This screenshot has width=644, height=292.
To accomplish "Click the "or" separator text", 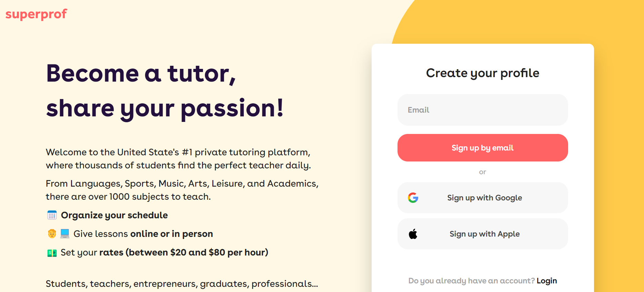I will (483, 172).
